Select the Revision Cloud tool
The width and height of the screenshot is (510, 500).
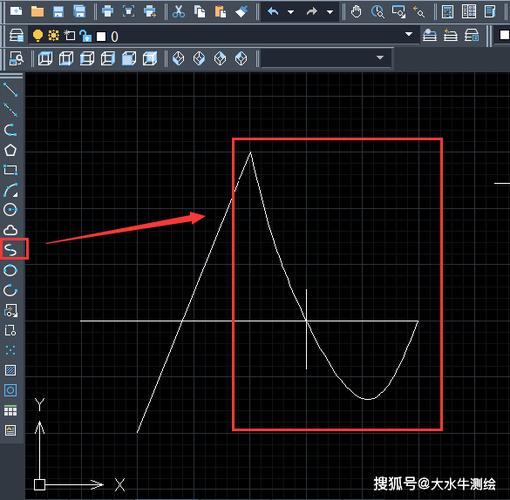10,230
